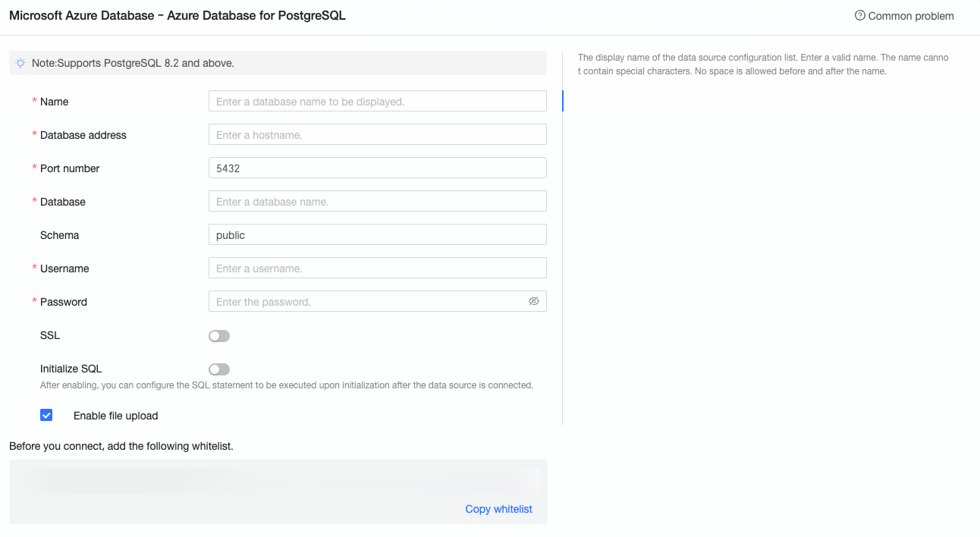Focus the Username text field
Image resolution: width=980 pixels, height=537 pixels.
377,268
